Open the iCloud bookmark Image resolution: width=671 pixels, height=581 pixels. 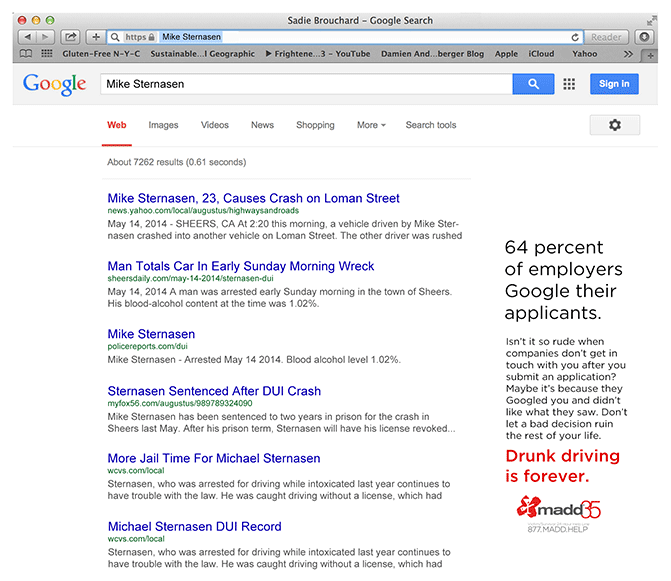tap(541, 54)
